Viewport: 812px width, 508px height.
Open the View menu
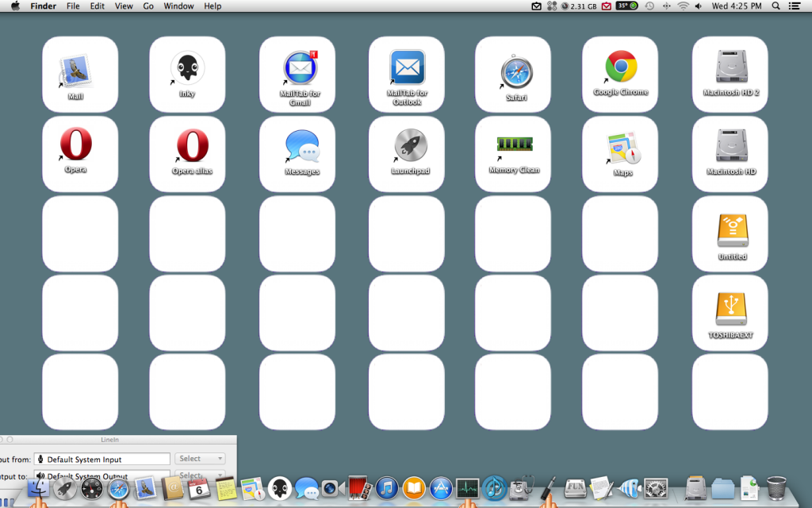[124, 6]
